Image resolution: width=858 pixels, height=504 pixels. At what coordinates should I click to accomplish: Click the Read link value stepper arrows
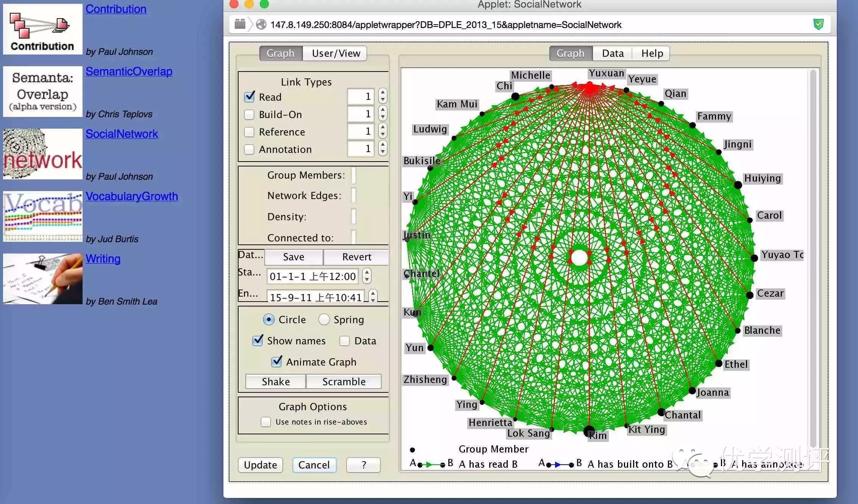click(382, 96)
